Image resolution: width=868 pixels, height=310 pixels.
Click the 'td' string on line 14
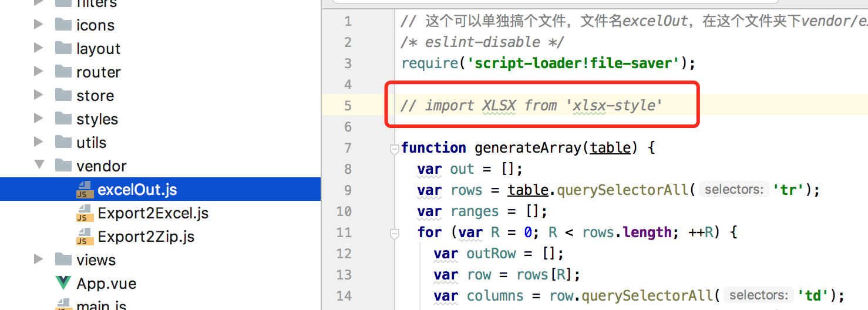click(813, 296)
